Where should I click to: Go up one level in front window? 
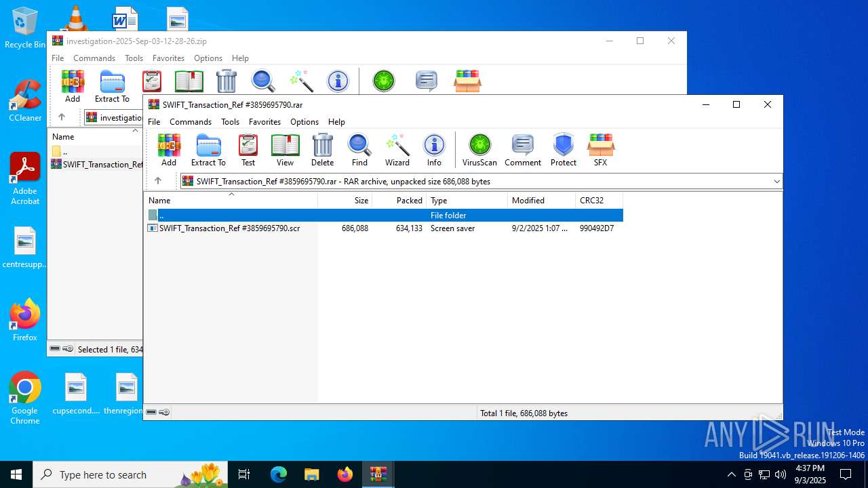pyautogui.click(x=158, y=181)
